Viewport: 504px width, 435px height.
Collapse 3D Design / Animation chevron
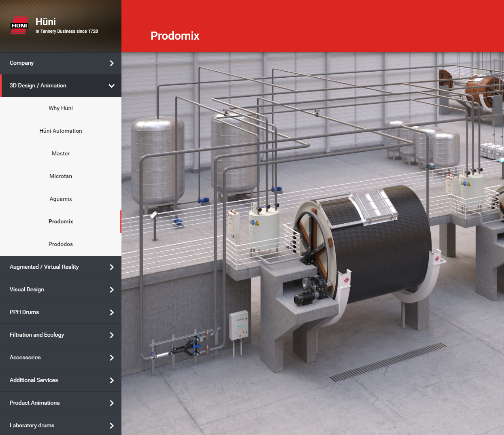pos(112,86)
